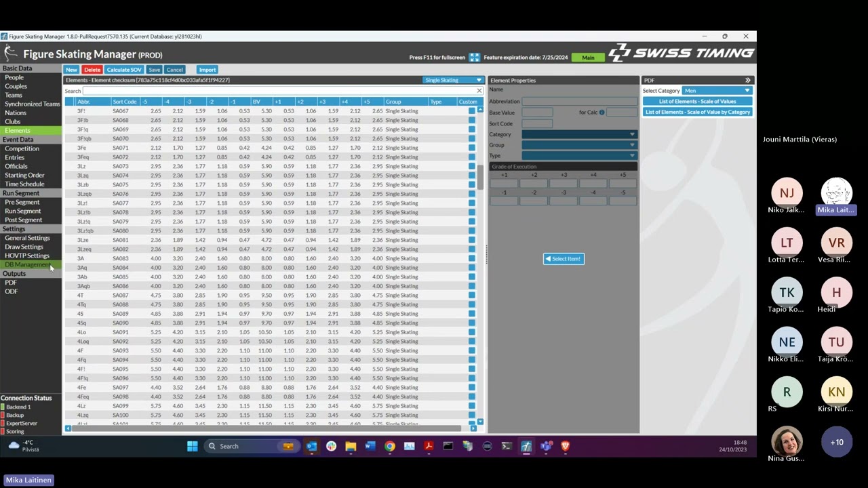868x488 pixels.
Task: Open Brave browser from the taskbar
Action: (x=566, y=446)
